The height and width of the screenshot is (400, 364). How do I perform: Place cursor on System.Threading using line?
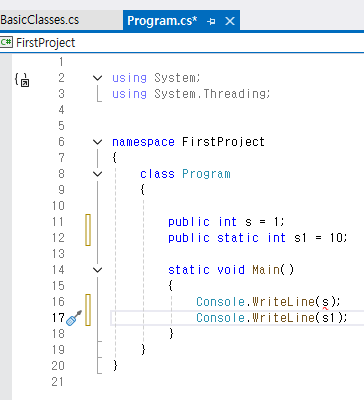[x=191, y=94]
